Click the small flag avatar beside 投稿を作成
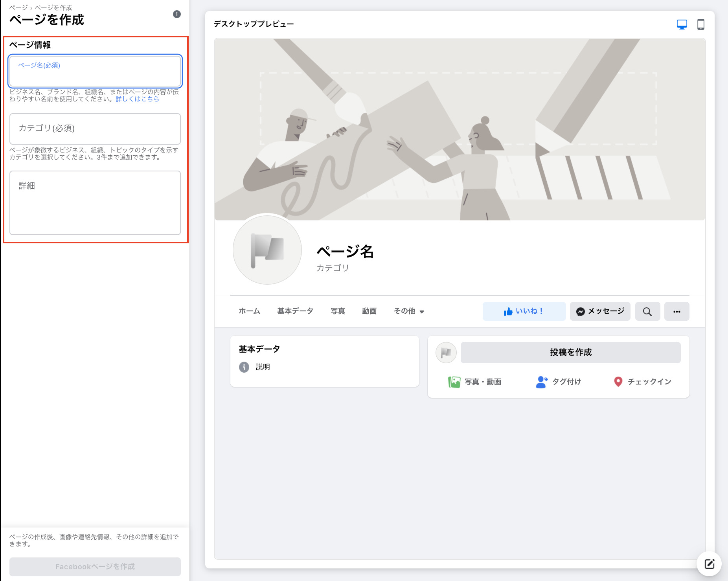728x581 pixels. point(446,353)
